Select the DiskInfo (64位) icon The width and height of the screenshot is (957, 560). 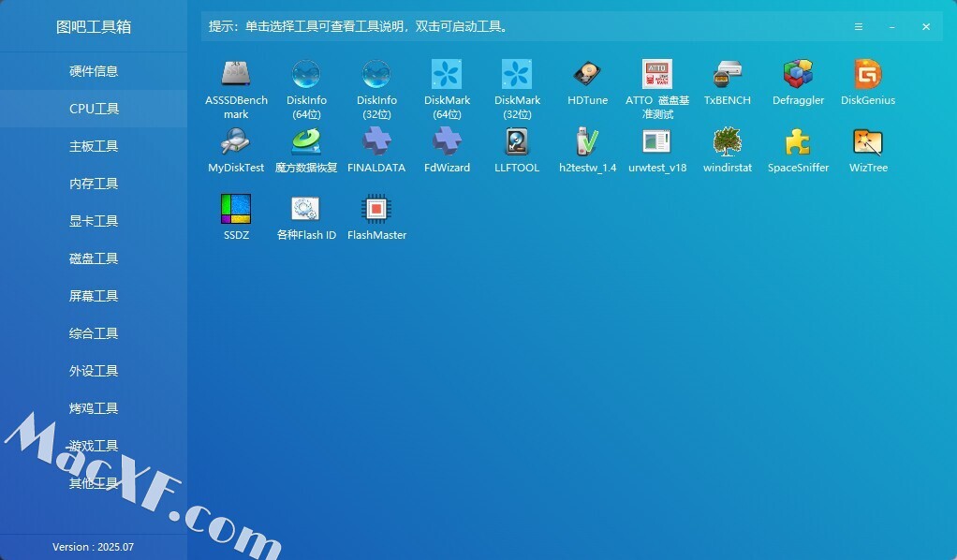(x=306, y=75)
